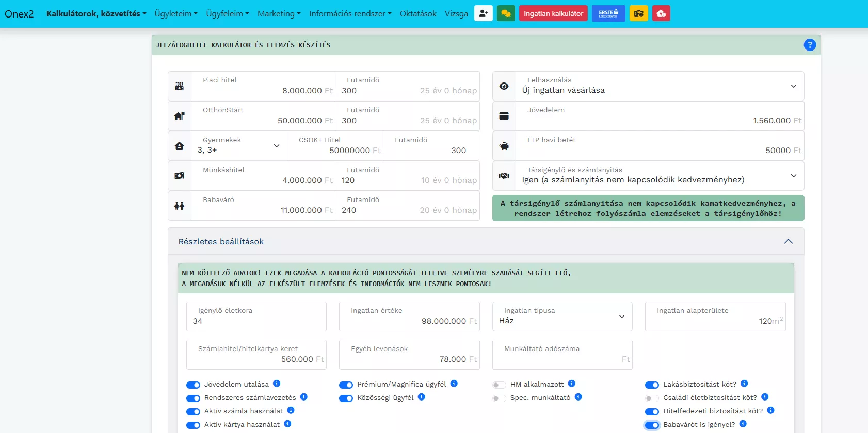This screenshot has height=433, width=868.
Task: Open the Marketing menu
Action: 279,14
